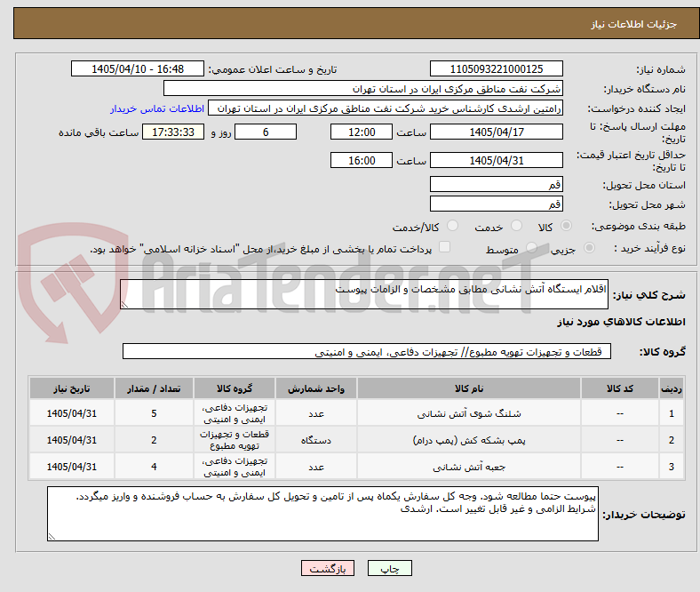
Task: Click row number 3 in the table
Action: [x=672, y=467]
